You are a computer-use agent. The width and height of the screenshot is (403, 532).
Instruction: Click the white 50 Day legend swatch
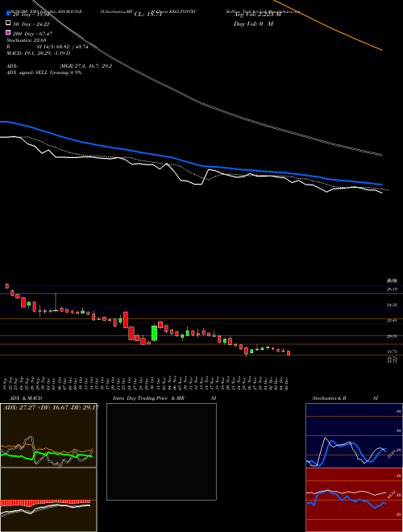tap(8, 23)
